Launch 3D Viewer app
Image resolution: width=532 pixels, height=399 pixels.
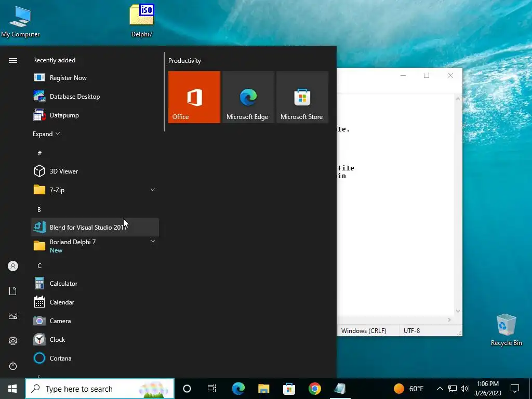[x=95, y=171]
